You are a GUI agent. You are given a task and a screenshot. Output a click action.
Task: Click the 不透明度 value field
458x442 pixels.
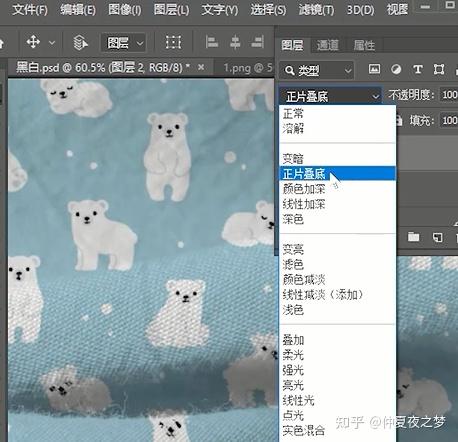coord(449,95)
